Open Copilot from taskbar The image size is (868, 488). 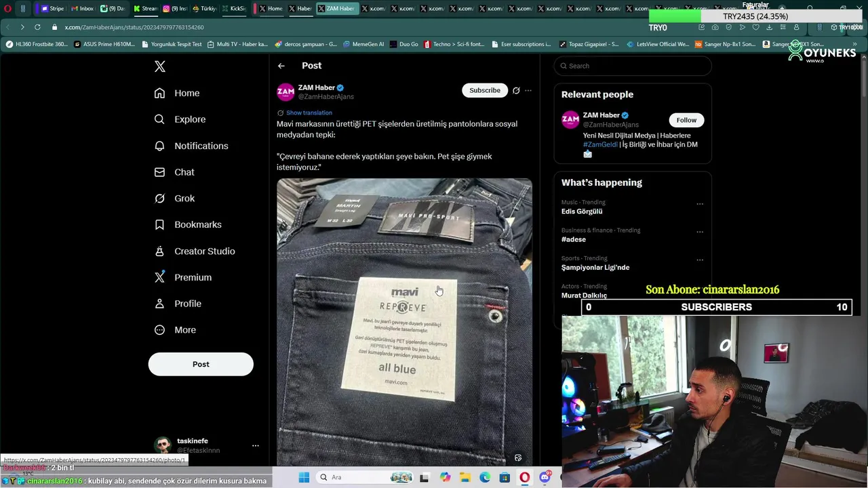[x=445, y=477]
